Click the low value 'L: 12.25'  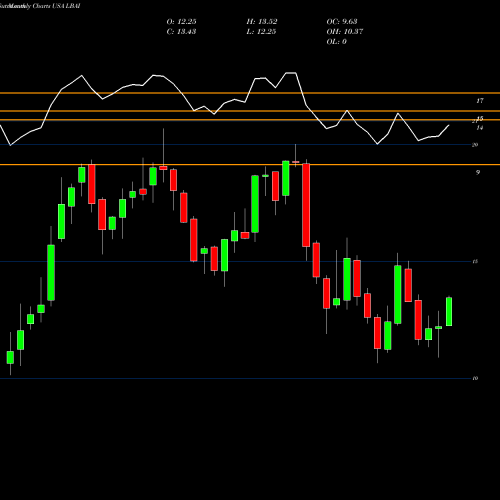pyautogui.click(x=261, y=32)
